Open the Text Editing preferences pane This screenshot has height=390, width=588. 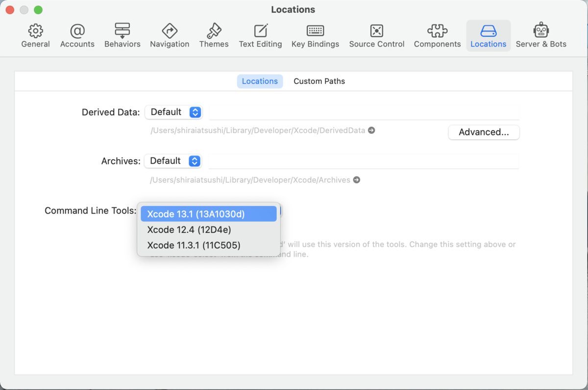pyautogui.click(x=261, y=36)
